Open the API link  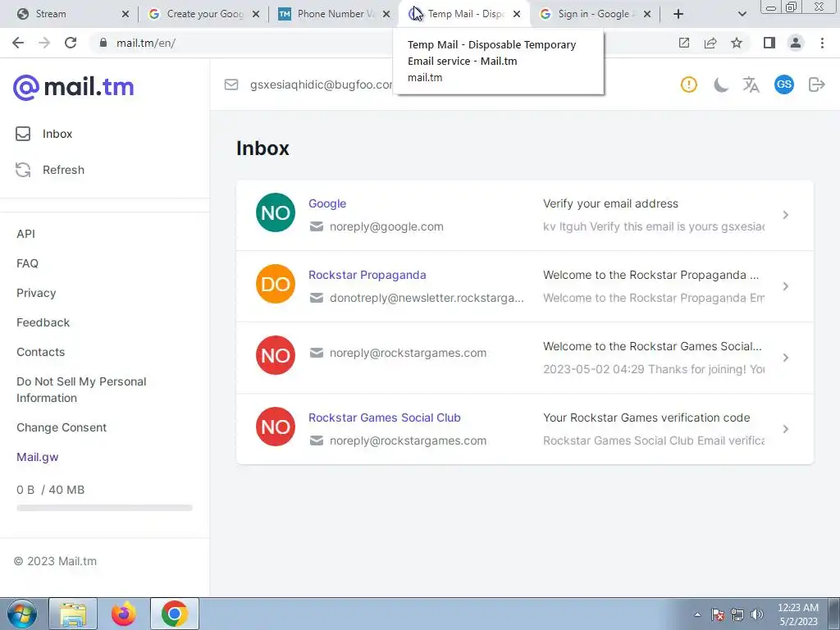[x=25, y=234]
